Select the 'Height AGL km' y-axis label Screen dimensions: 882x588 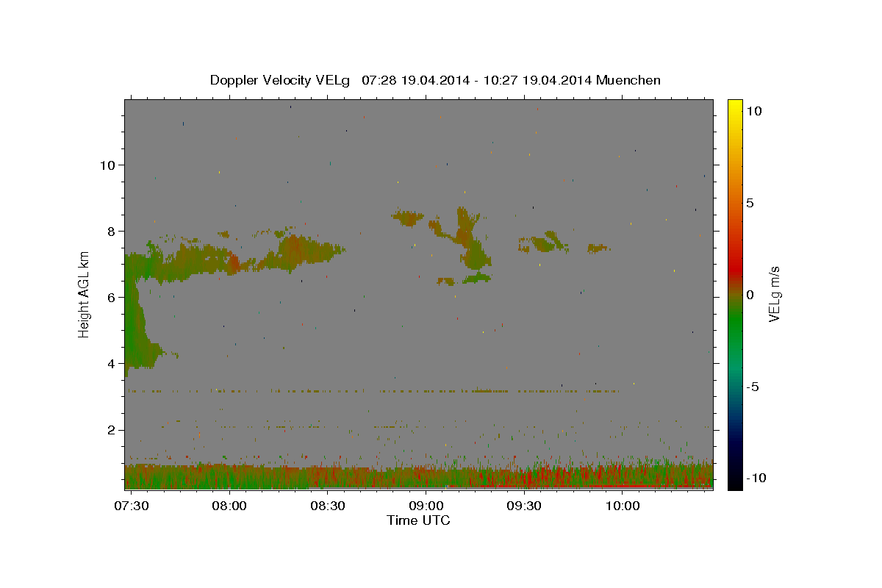pyautogui.click(x=84, y=295)
